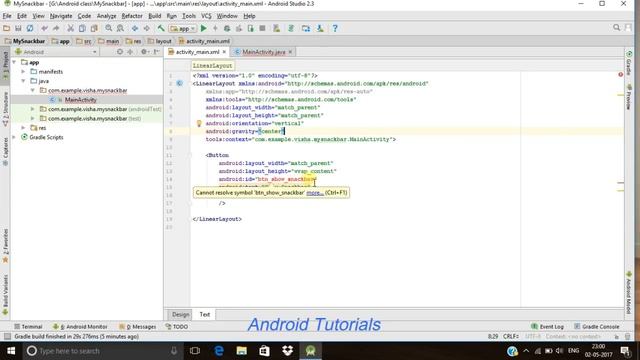640x360 pixels.
Task: Open the Build menu
Action: (154, 16)
